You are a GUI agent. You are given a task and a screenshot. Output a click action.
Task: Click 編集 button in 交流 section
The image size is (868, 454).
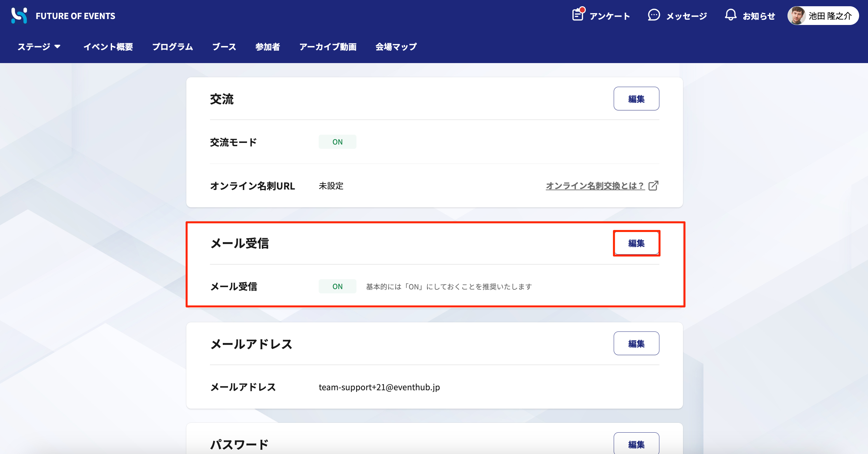[x=636, y=99]
